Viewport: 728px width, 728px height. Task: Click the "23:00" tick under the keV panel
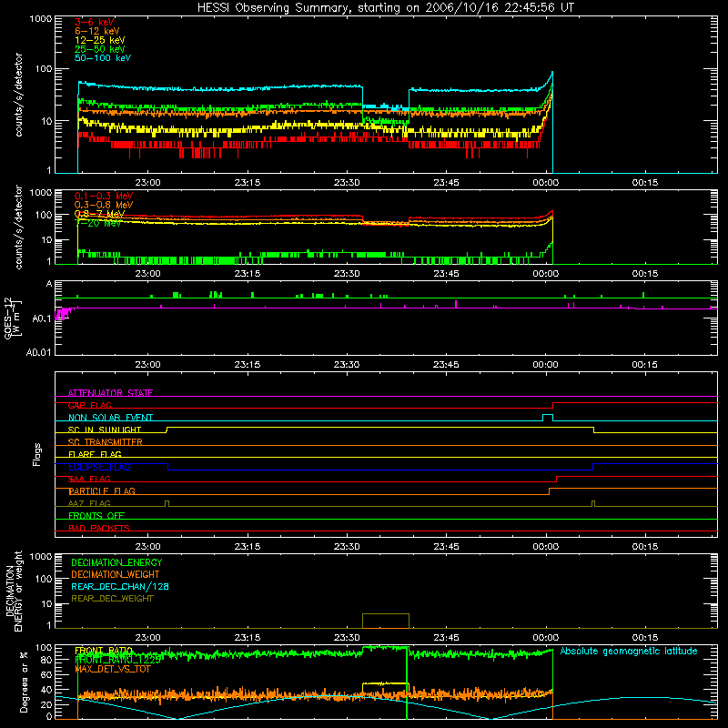[x=147, y=183]
